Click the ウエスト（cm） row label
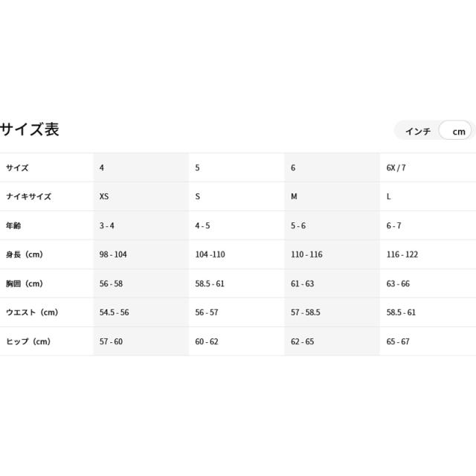This screenshot has width=476, height=476. point(32,312)
